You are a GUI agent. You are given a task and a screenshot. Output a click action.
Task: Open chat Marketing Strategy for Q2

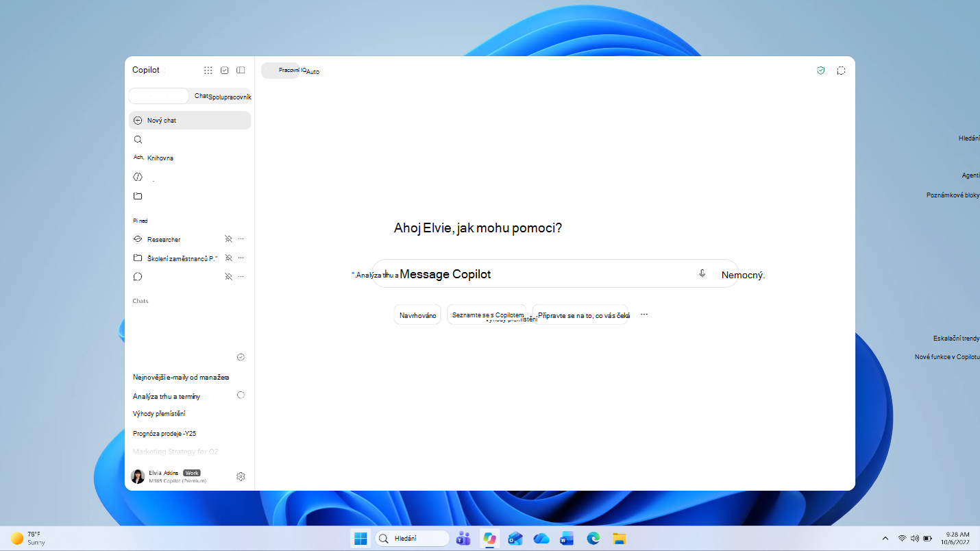click(x=175, y=452)
